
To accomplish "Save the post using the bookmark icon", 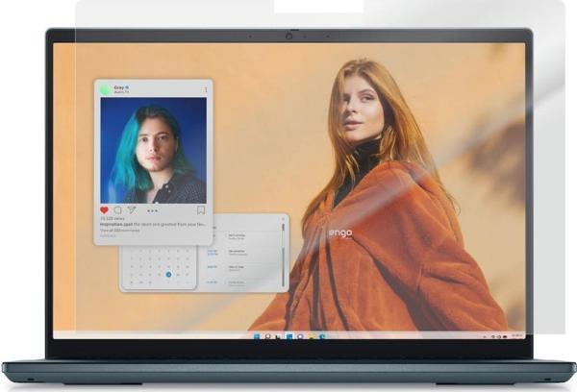I will [x=201, y=210].
